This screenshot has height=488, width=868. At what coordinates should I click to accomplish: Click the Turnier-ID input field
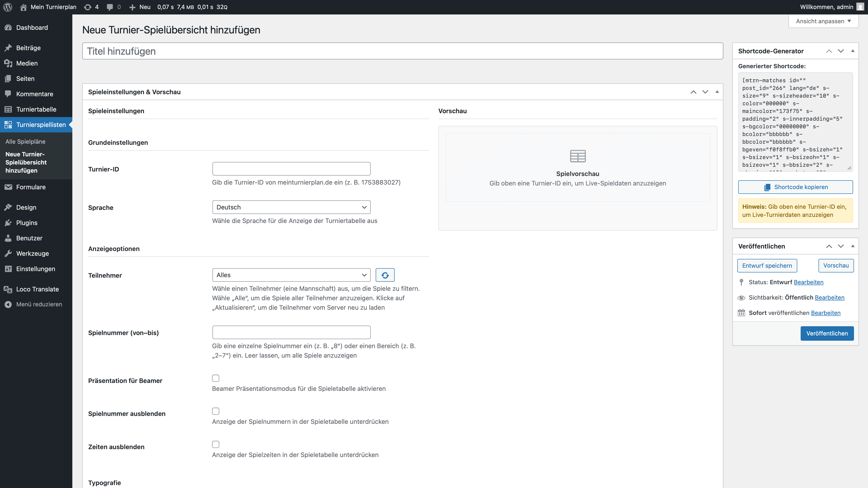[x=291, y=169]
